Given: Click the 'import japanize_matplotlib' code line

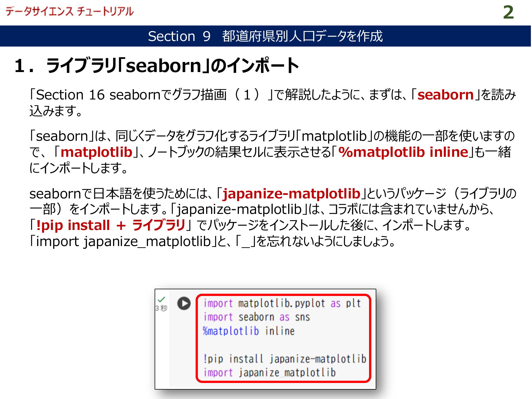Looking at the screenshot, I should 270,373.
